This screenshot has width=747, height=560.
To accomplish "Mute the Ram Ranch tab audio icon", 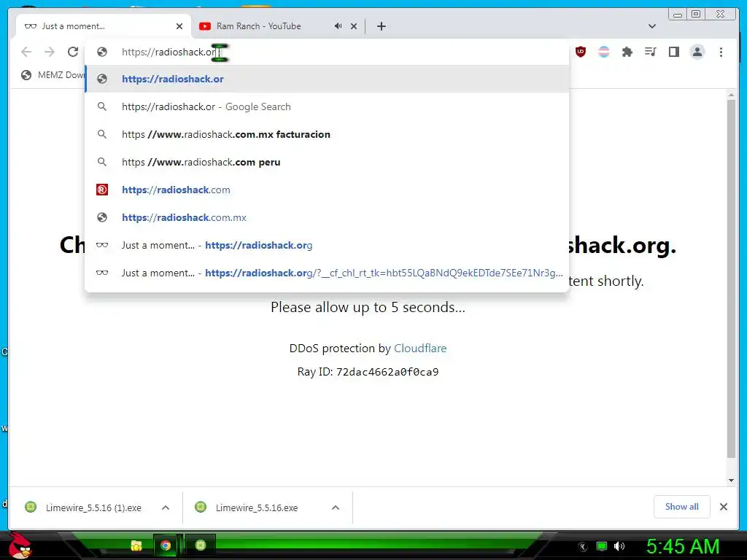I will click(x=338, y=26).
